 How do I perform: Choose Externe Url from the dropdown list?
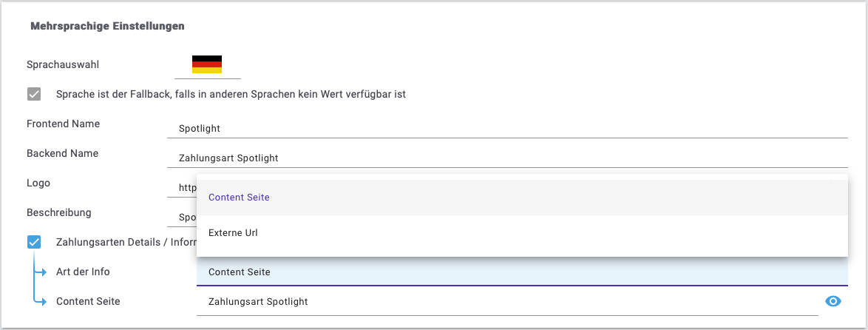[233, 233]
